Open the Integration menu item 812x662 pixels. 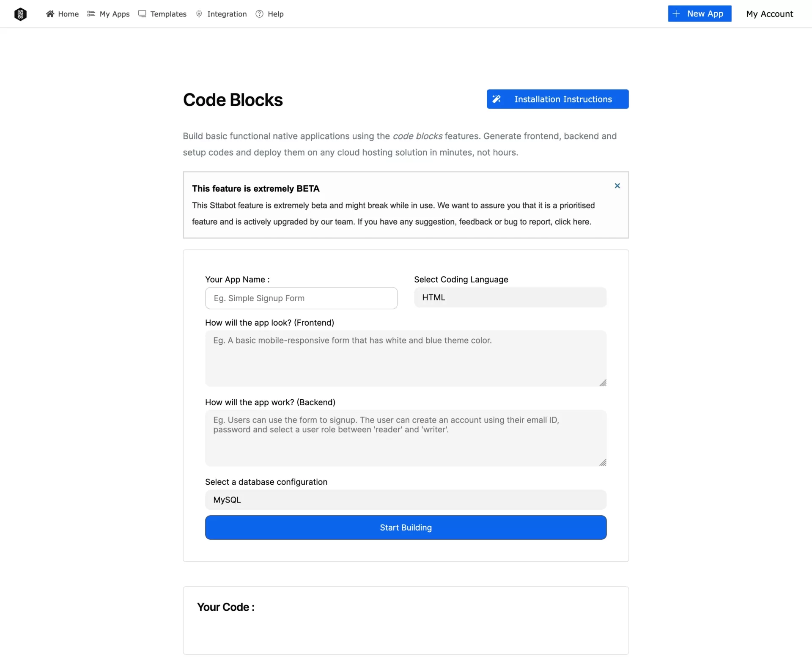pos(227,14)
